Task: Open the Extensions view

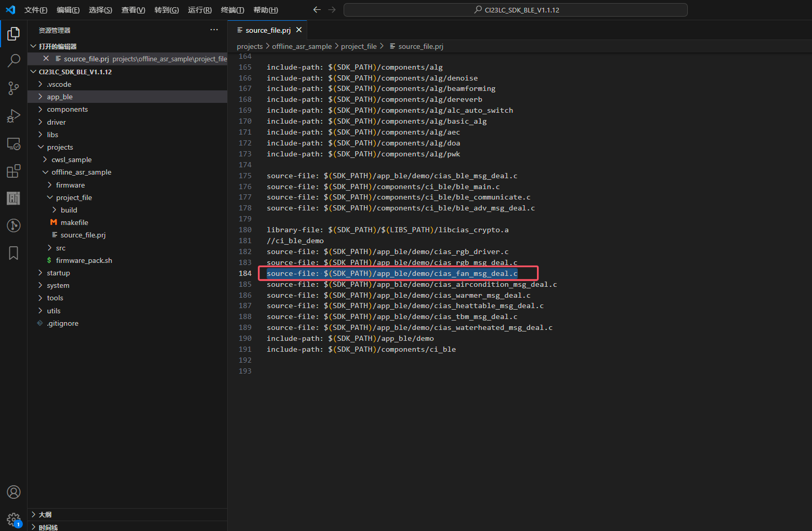Action: (14, 171)
